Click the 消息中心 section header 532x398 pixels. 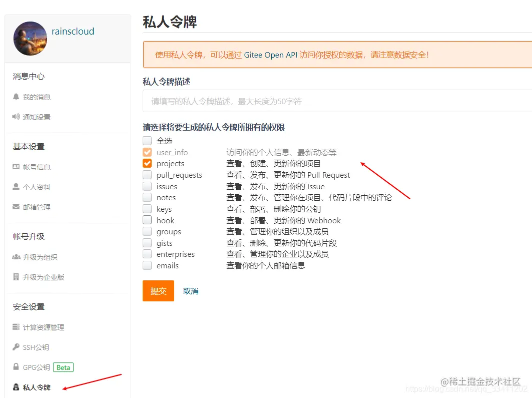click(29, 76)
